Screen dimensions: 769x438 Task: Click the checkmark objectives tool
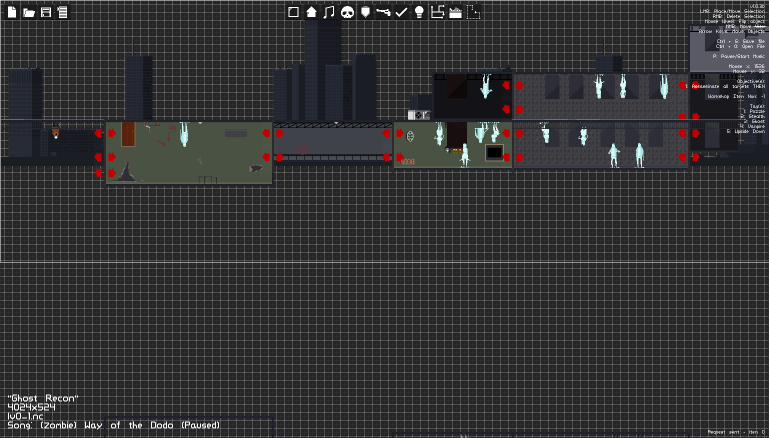point(401,12)
